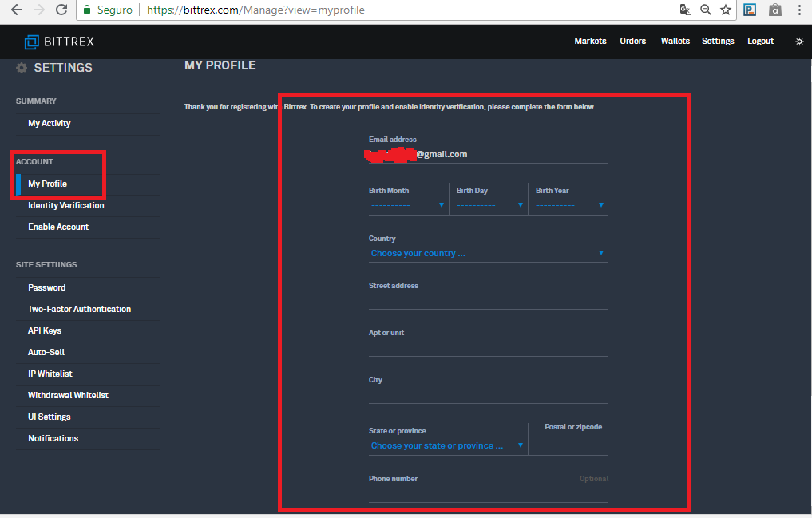Open Two-Factor Authentication settings
The width and height of the screenshot is (812, 518).
click(79, 309)
